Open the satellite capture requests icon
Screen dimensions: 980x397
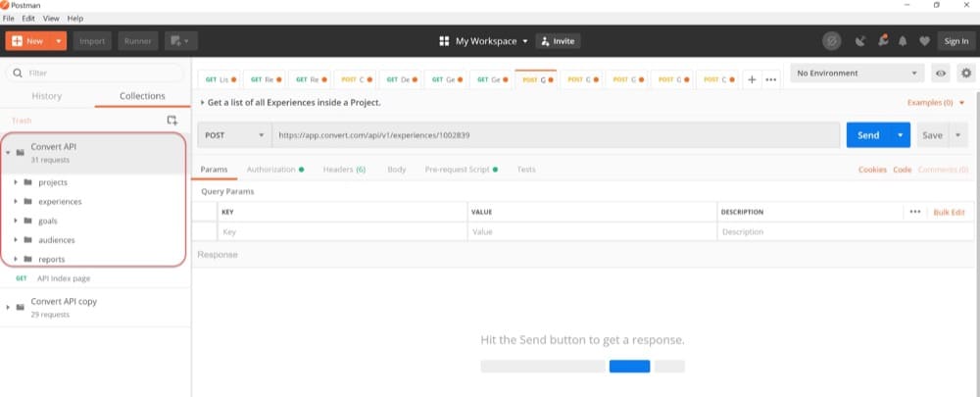[x=860, y=41]
